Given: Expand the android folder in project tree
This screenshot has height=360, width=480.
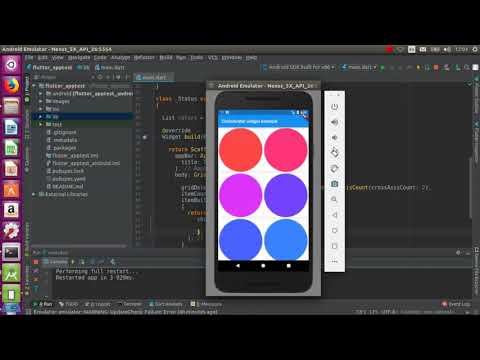Looking at the screenshot, I should pos(40,94).
